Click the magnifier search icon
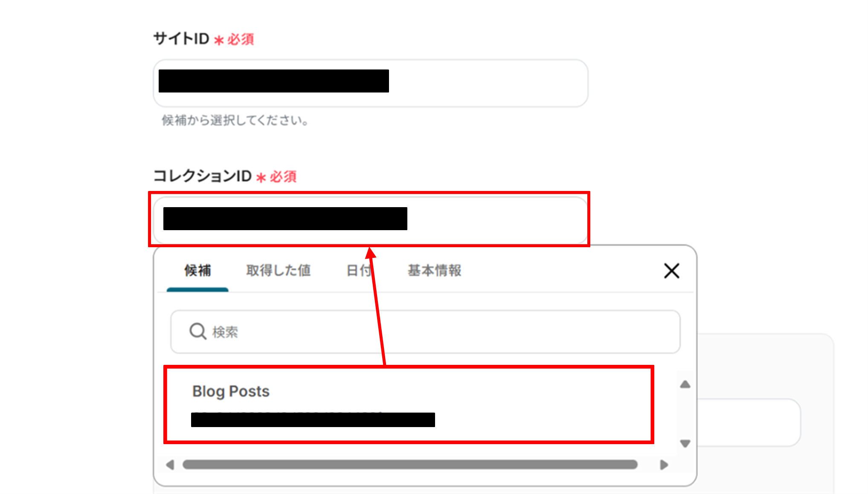Image resolution: width=868 pixels, height=494 pixels. pos(198,331)
